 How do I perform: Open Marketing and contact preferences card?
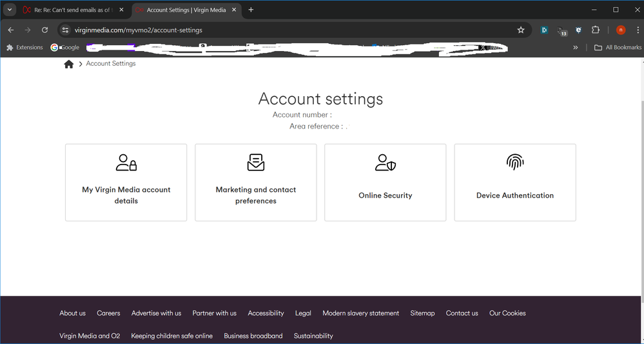(x=256, y=183)
